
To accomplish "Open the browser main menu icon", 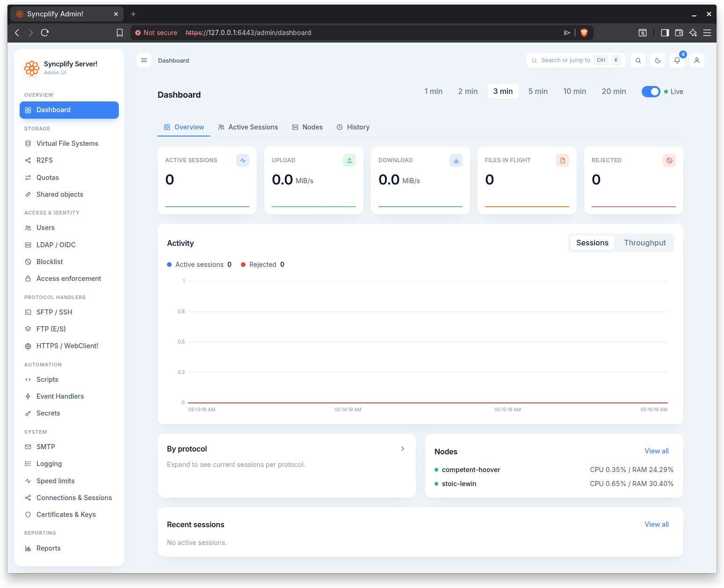I will 707,33.
